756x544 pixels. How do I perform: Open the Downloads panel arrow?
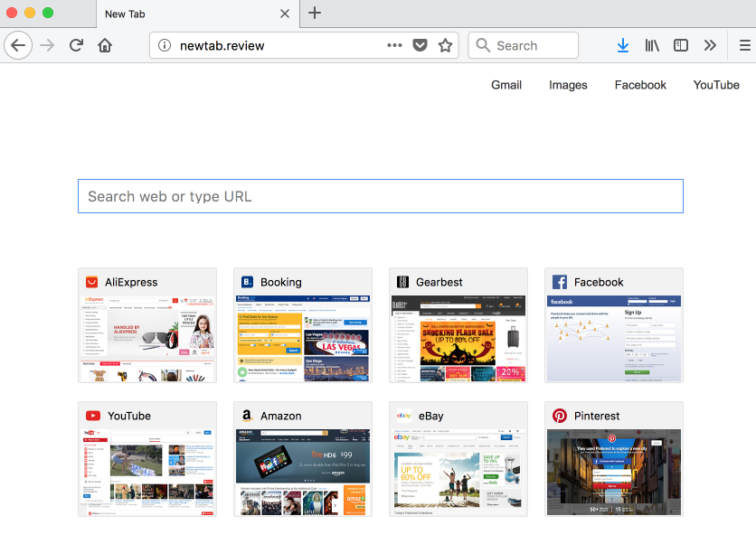[x=623, y=45]
